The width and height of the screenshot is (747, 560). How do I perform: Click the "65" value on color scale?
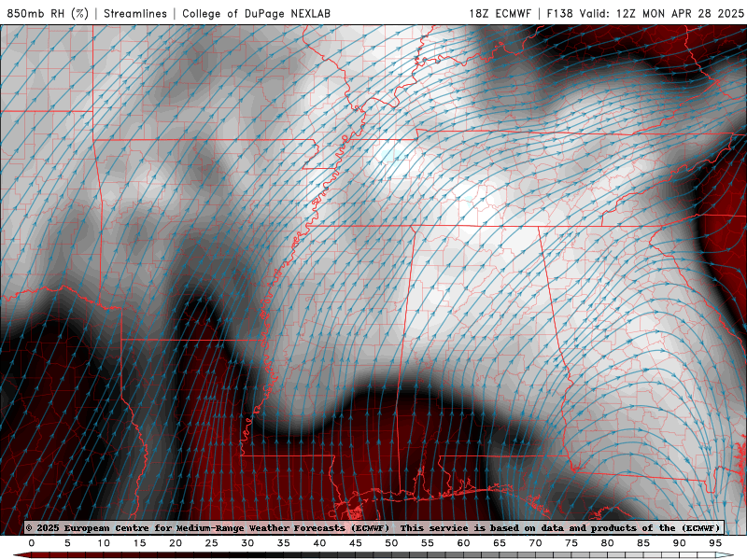pyautogui.click(x=500, y=543)
